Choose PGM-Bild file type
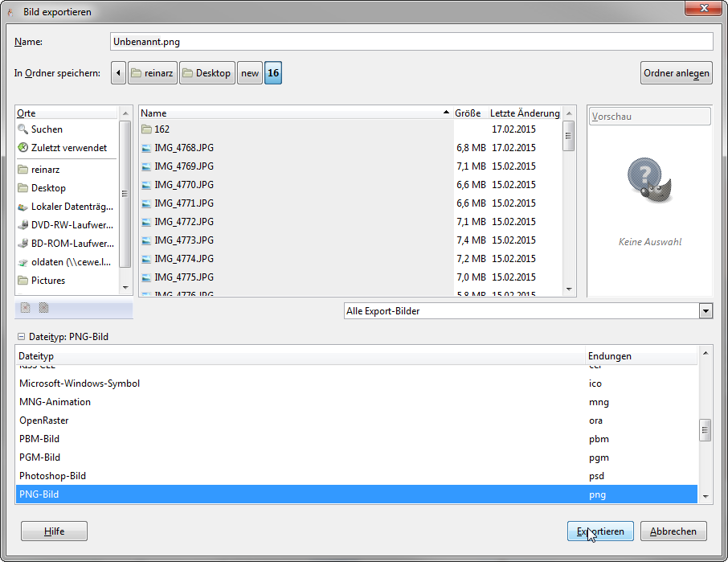The image size is (728, 562). (x=357, y=457)
